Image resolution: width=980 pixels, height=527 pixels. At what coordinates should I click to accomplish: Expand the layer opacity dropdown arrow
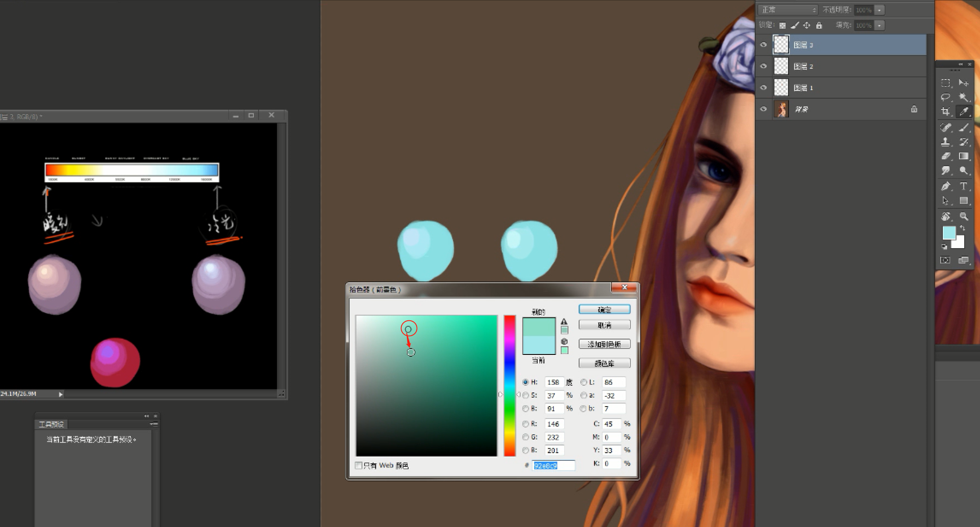pyautogui.click(x=879, y=10)
